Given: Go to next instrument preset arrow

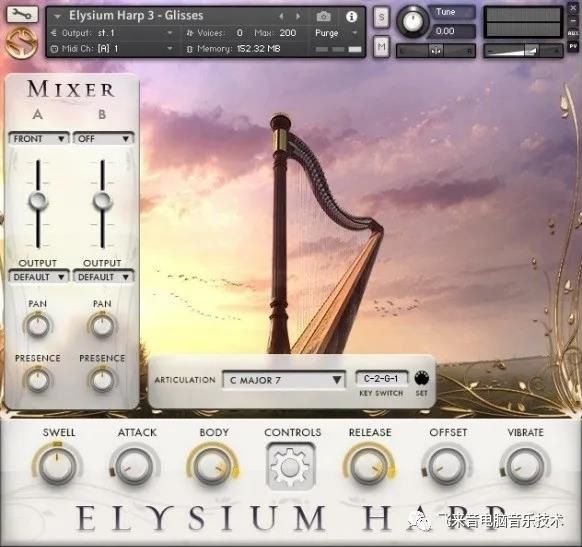Looking at the screenshot, I should pyautogui.click(x=298, y=16).
